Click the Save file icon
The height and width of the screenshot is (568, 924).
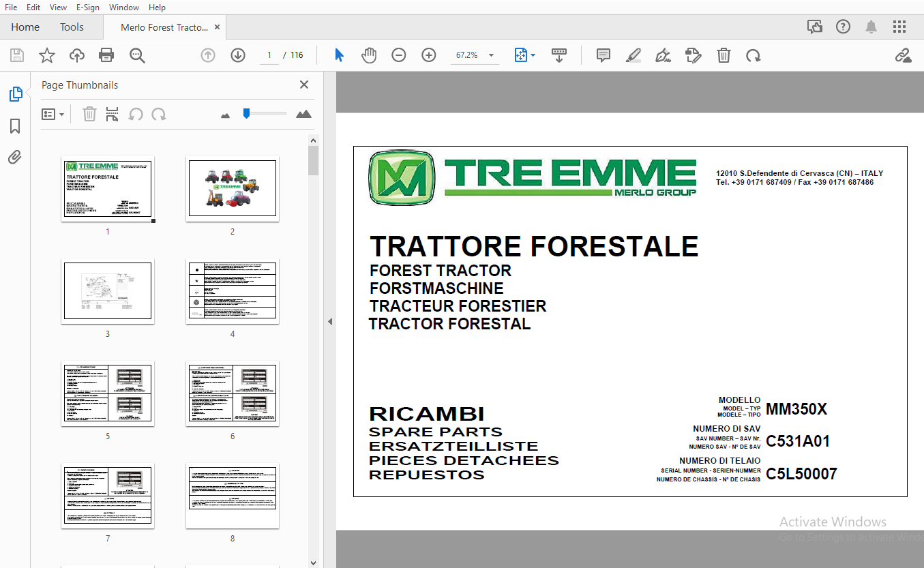(17, 56)
